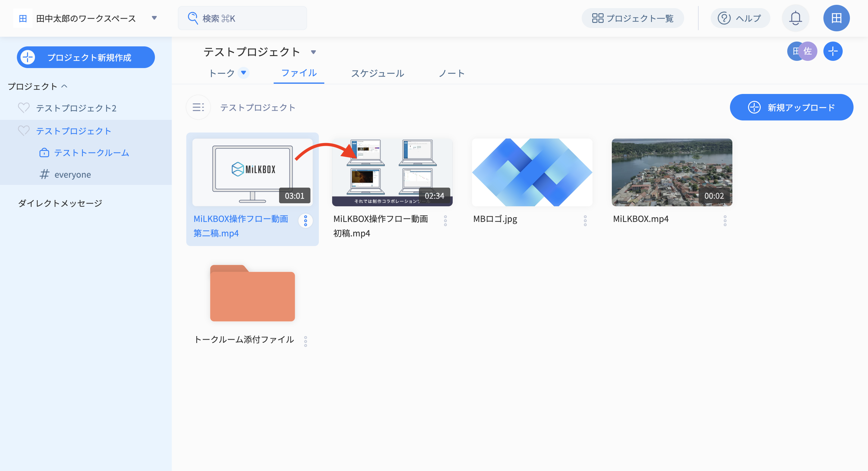Image resolution: width=868 pixels, height=471 pixels.
Task: Open options for 第二稿.mp4 file
Action: (305, 220)
